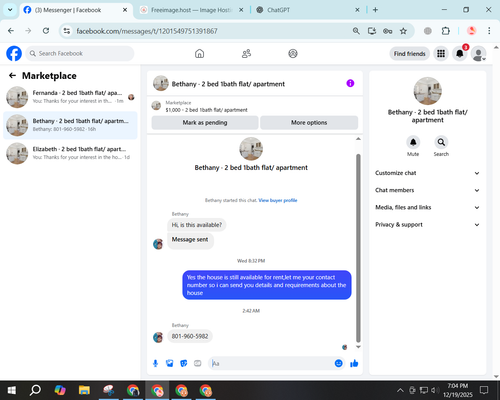Open File Explorer from taskbar
Image resolution: width=500 pixels, height=400 pixels.
pos(84,390)
